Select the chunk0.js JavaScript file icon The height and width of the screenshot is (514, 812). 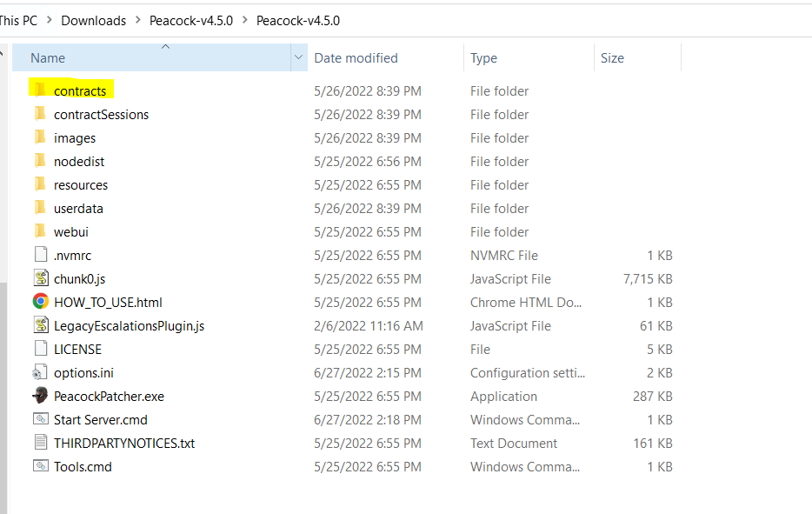[40, 278]
